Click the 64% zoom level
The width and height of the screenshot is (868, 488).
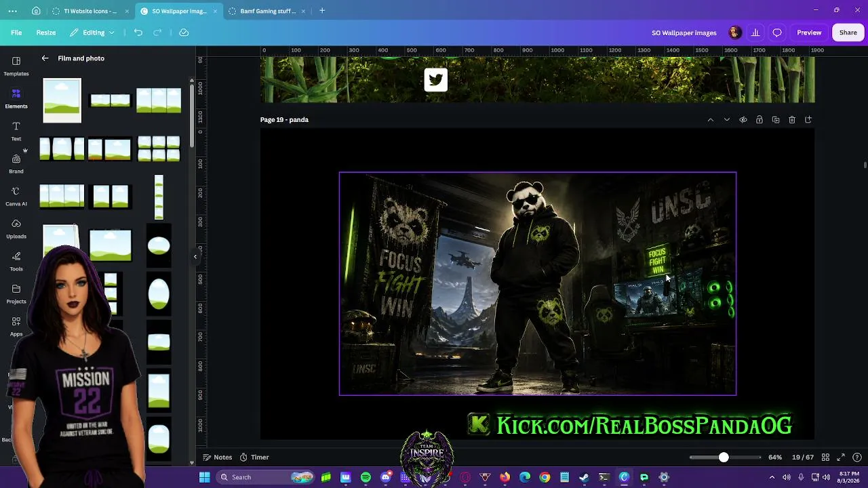pos(775,457)
